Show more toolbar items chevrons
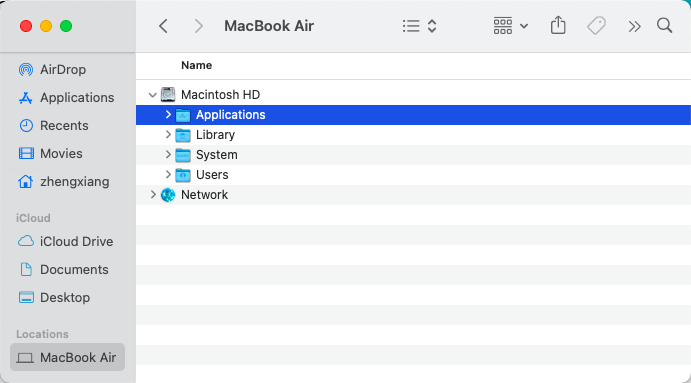Viewport: 691px width, 383px height. 634,26
